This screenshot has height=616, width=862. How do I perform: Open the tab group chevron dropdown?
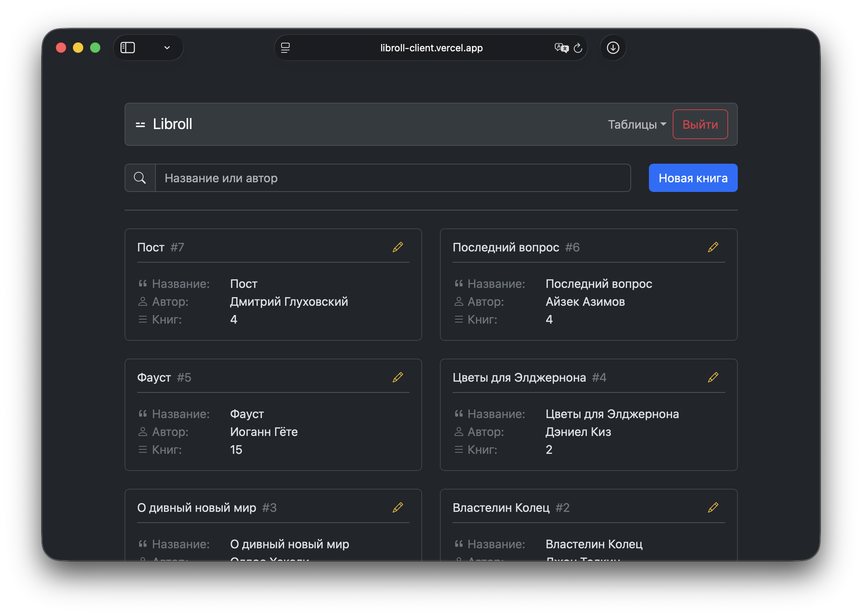coord(167,48)
